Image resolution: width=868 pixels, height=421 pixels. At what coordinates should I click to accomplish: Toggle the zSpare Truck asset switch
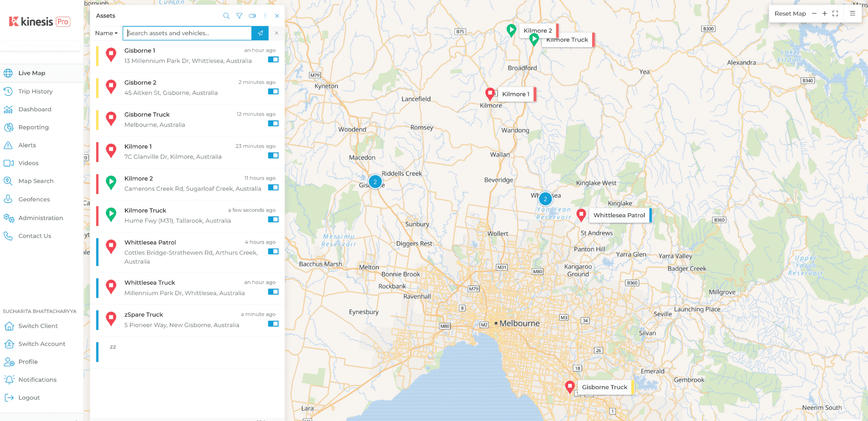click(273, 324)
